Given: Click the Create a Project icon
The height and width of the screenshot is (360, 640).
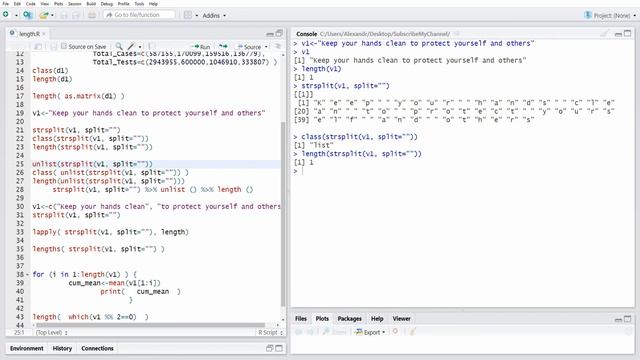Looking at the screenshot, I should 27,15.
